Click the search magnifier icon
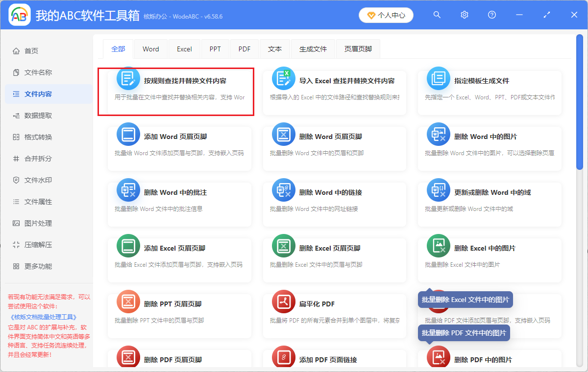Image resolution: width=588 pixels, height=372 pixels. coord(437,15)
